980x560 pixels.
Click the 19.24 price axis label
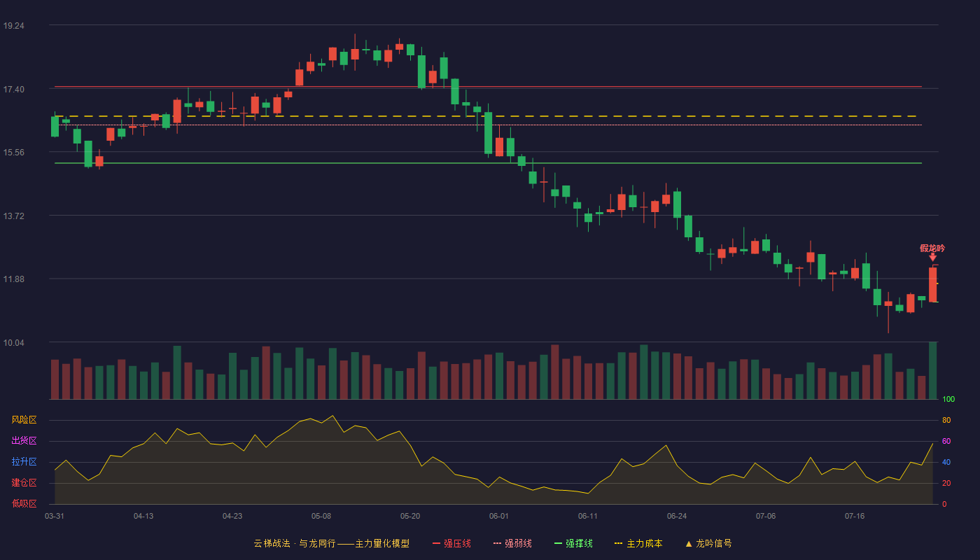(x=13, y=25)
